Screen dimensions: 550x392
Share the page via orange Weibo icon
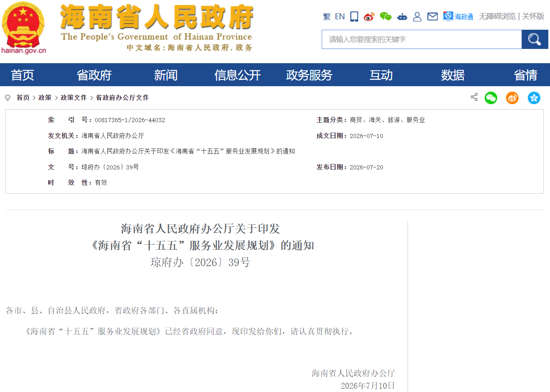coord(512,98)
